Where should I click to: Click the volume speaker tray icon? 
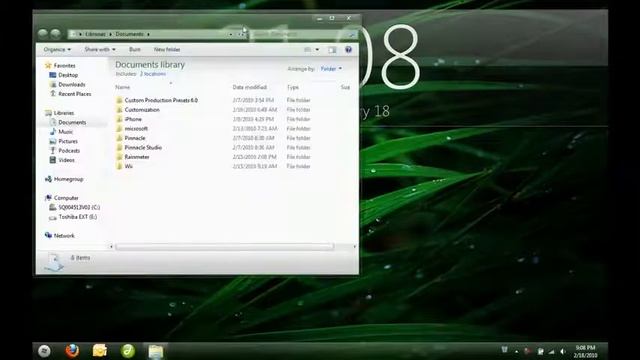point(563,351)
